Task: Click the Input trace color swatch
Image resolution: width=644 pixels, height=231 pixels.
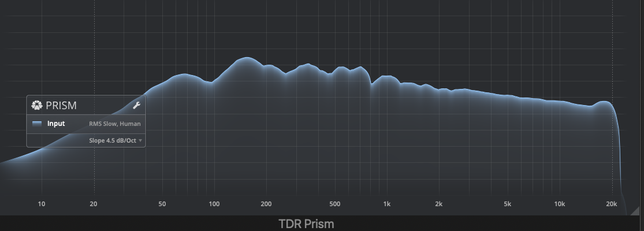Action: (37, 124)
